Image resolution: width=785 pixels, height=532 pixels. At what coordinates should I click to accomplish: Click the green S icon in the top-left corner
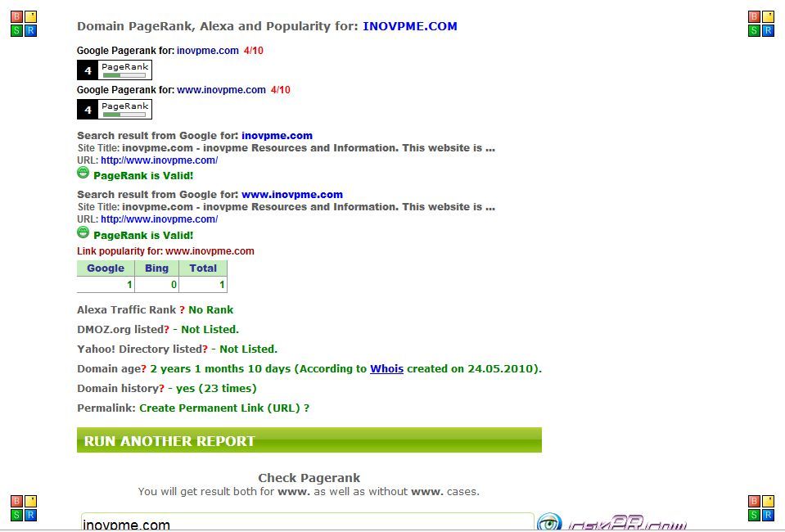[x=16, y=30]
